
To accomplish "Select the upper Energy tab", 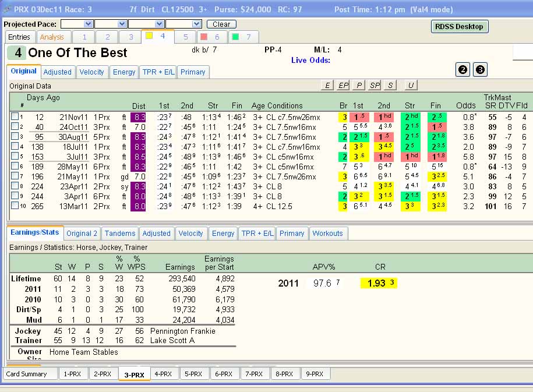I will coord(124,72).
